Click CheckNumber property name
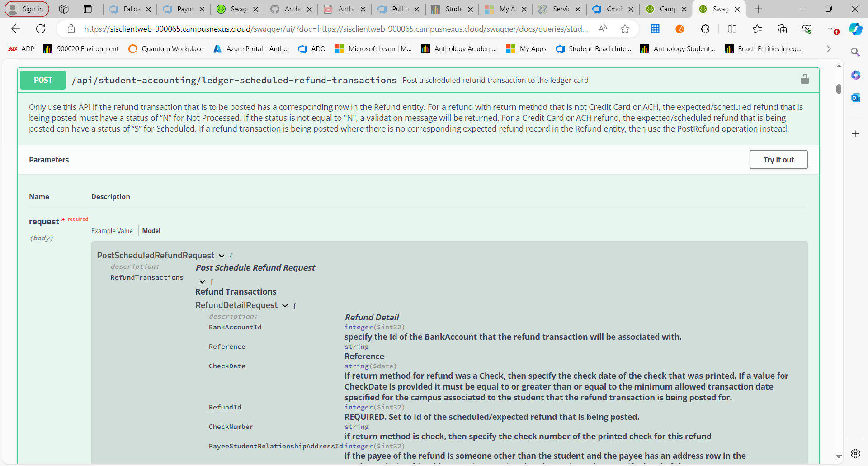Screen dimensions: 868x466 (x=231, y=427)
